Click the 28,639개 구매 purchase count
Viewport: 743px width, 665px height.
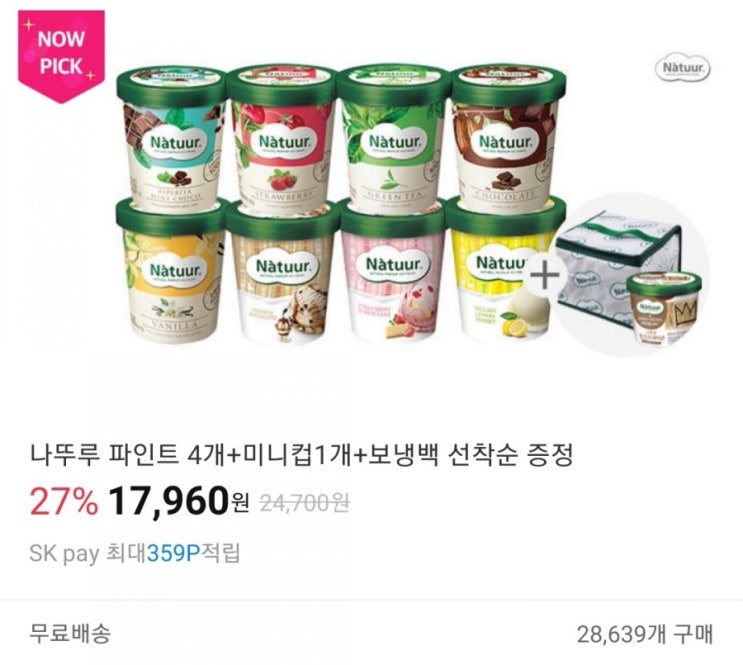(x=645, y=634)
